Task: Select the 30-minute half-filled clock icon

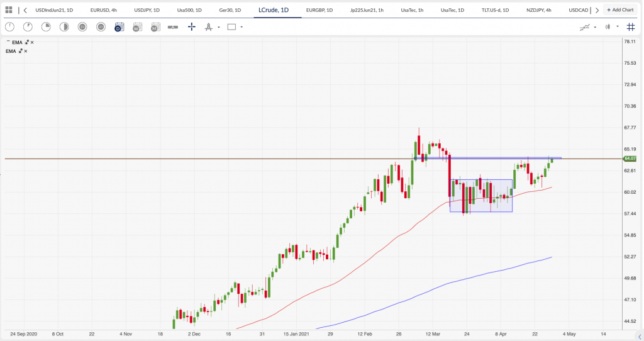Action: (64, 27)
